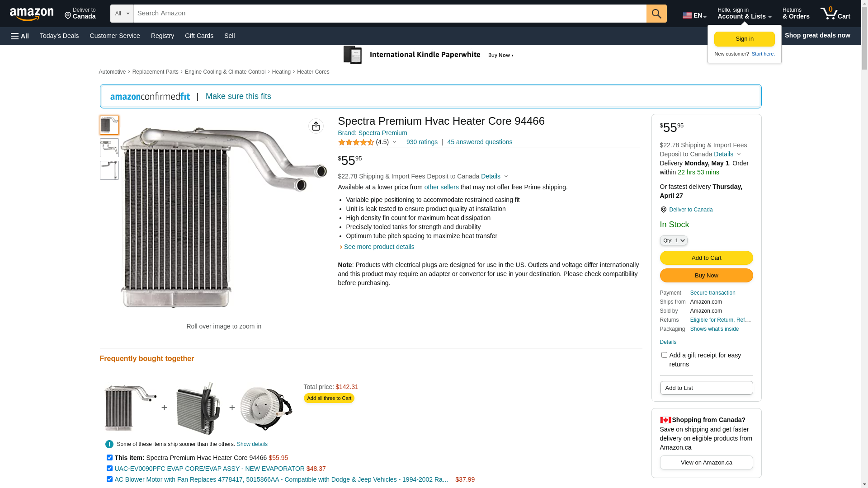Select the second product thumbnail image

coord(109,148)
